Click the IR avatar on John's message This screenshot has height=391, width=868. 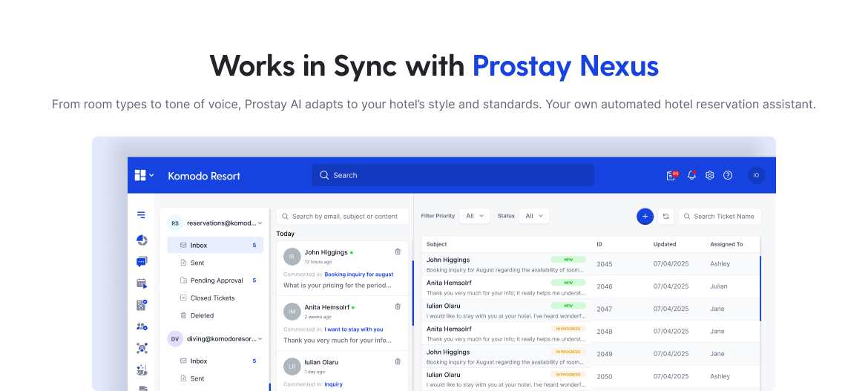tap(292, 257)
